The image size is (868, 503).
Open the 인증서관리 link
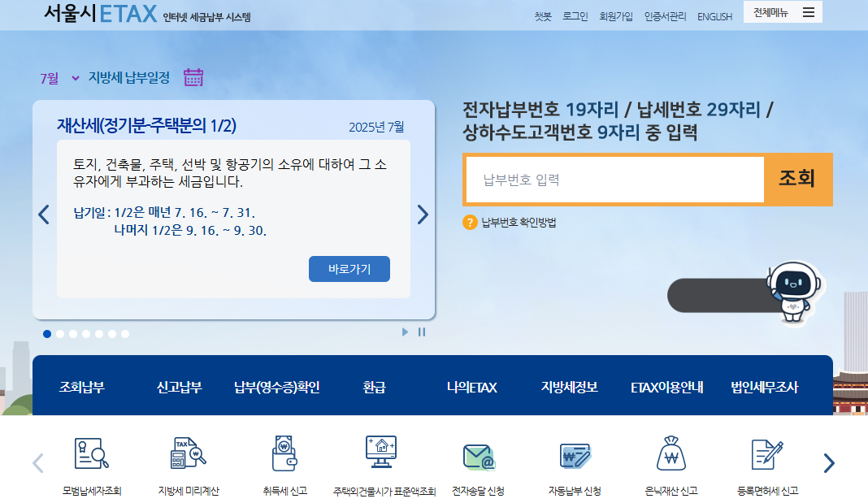(666, 16)
